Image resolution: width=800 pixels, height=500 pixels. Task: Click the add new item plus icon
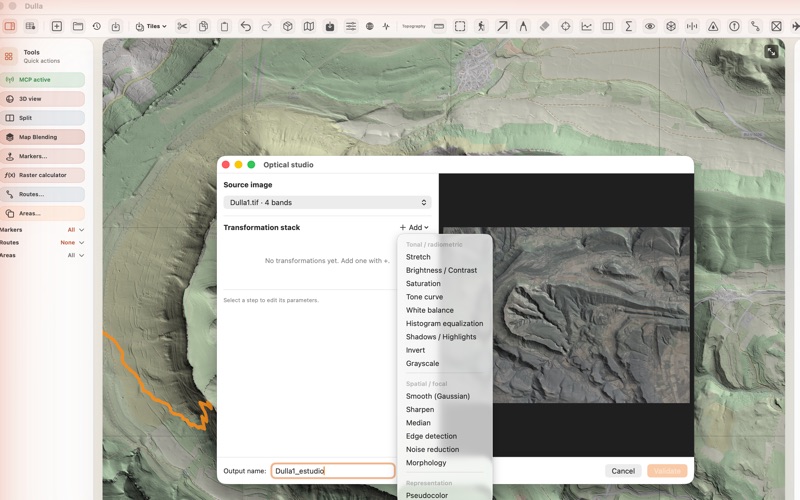57,26
